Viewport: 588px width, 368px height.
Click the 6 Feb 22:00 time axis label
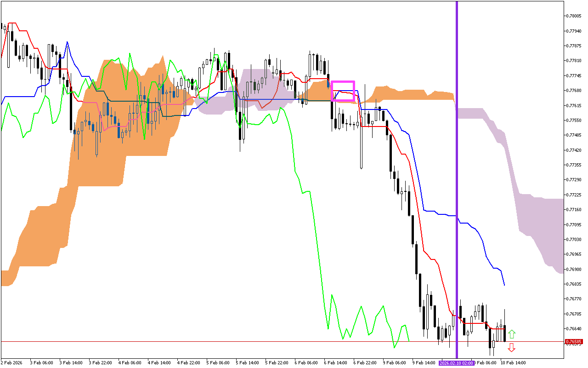point(365,363)
